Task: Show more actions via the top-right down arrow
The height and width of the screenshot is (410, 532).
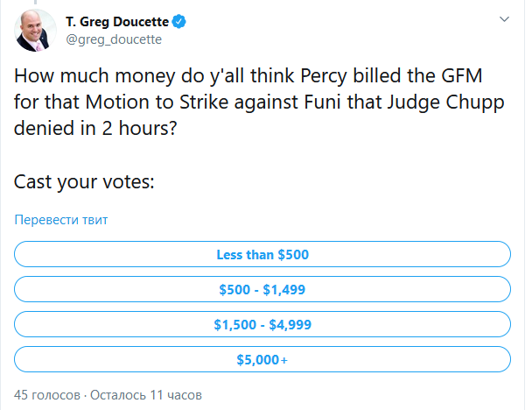Action: (x=504, y=19)
